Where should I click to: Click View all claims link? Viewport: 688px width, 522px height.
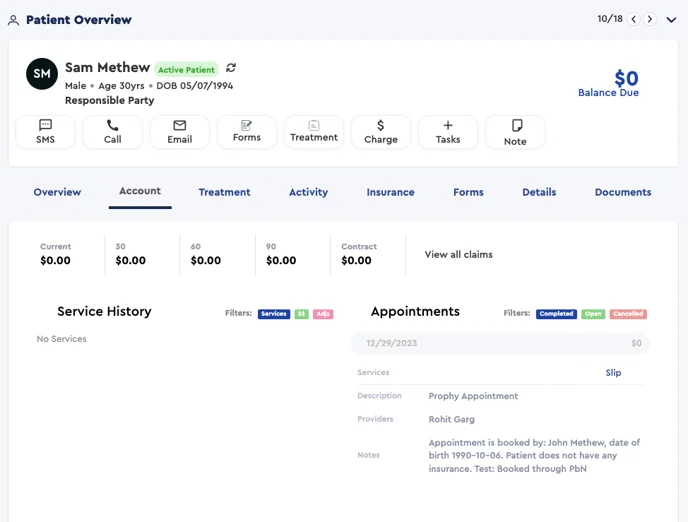coord(459,254)
